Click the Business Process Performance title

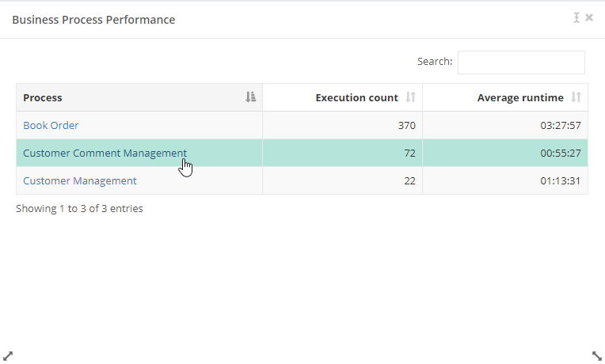click(93, 20)
